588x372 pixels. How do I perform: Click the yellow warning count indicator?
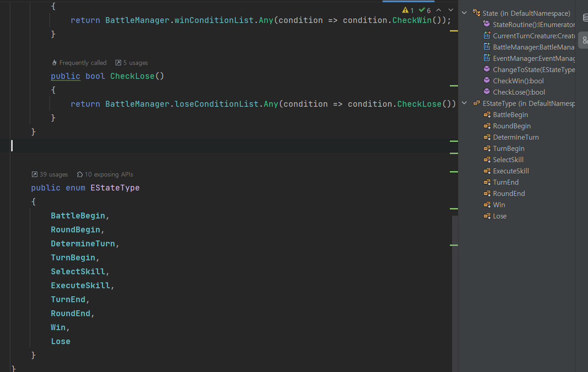pos(408,10)
